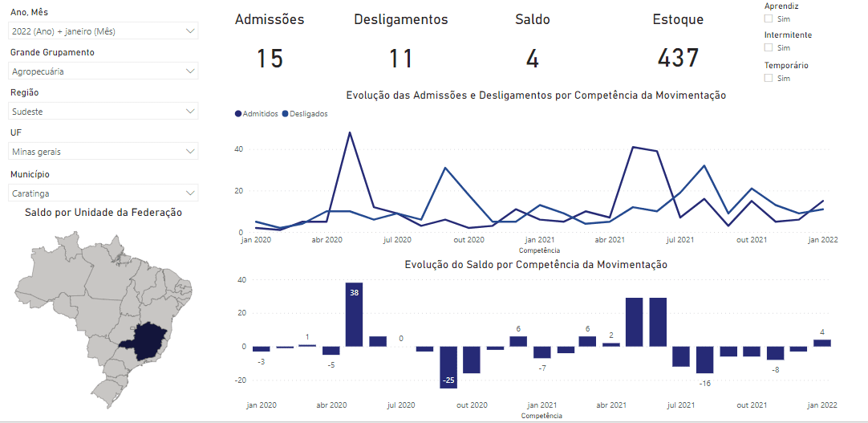This screenshot has width=868, height=423.
Task: Click the Admitidos legend marker
Action: (238, 114)
